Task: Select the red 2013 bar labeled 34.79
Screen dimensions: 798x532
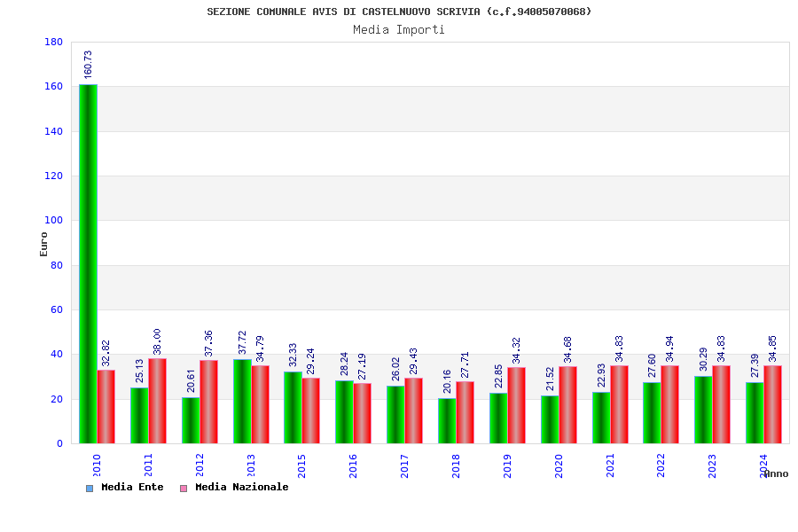Action: (260, 404)
